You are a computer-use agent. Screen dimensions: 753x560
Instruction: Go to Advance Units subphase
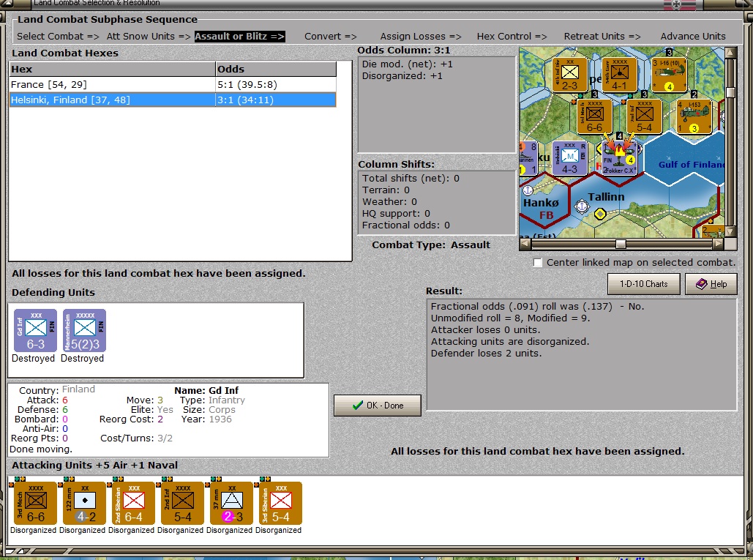point(693,37)
